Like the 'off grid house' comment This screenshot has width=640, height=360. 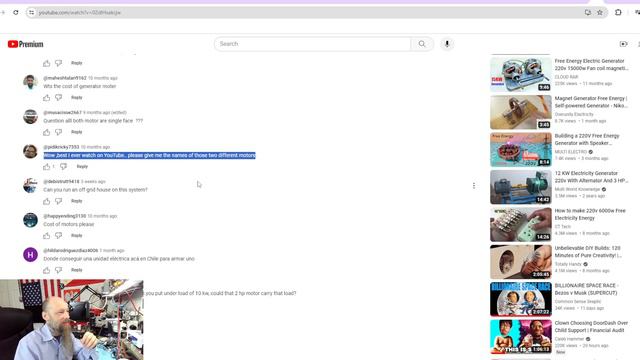pyautogui.click(x=47, y=201)
